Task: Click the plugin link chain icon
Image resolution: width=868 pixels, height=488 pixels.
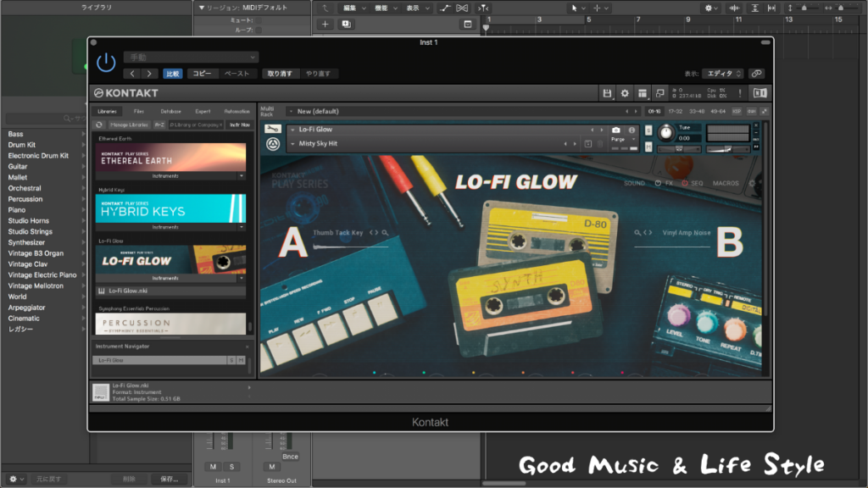Action: tap(756, 74)
